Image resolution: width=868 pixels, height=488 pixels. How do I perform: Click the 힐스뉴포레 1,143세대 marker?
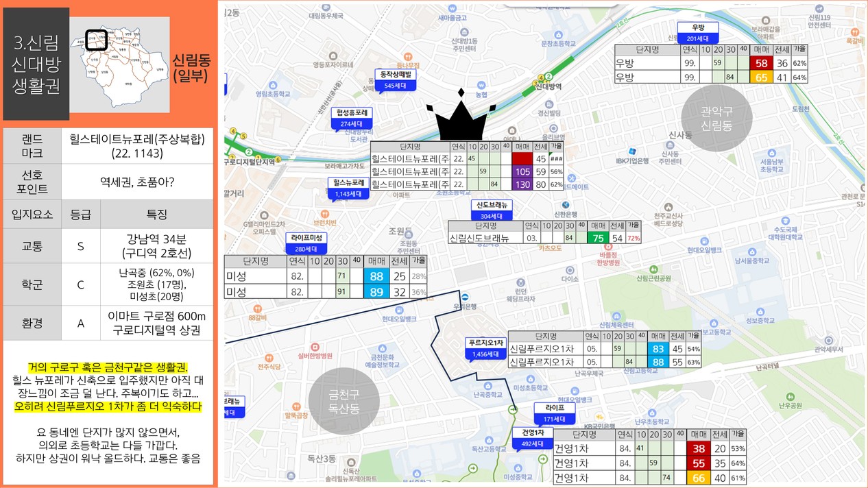[x=348, y=188]
